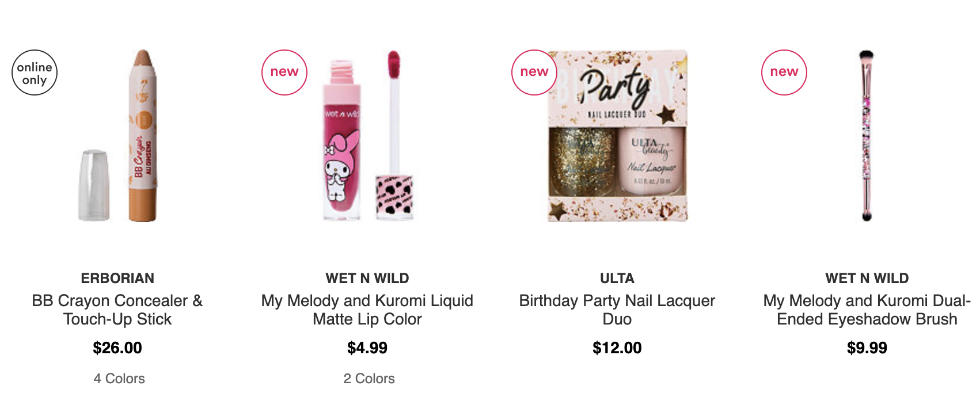Click the 'new' badge on Birthday Party Nail Duo
This screenshot has height=397, width=980.
(534, 72)
